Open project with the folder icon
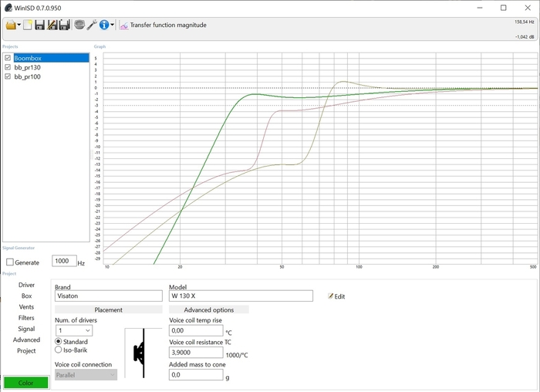The image size is (540, 392). pyautogui.click(x=11, y=25)
